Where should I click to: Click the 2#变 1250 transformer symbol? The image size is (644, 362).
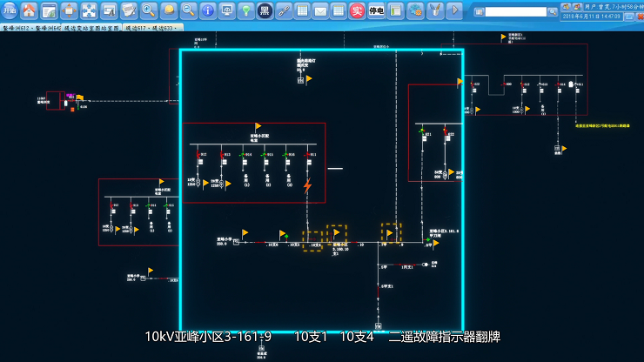click(221, 184)
